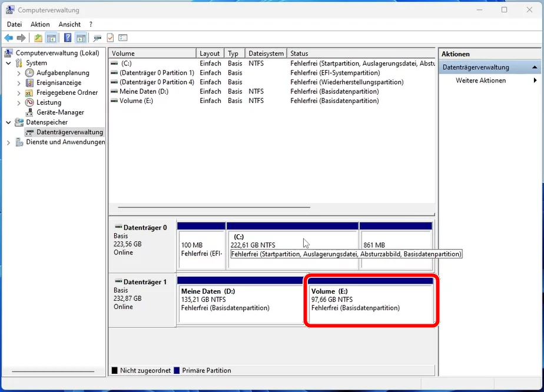Click the Datenträger 1 disk label
The image size is (544, 392).
145,282
